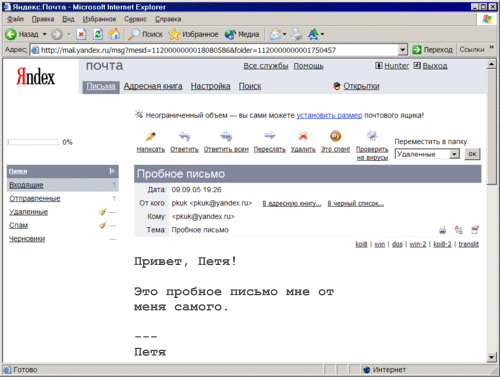This screenshot has width=500, height=377.
Task: Expand the mail icon dropdown arrow
Action: click(x=284, y=34)
